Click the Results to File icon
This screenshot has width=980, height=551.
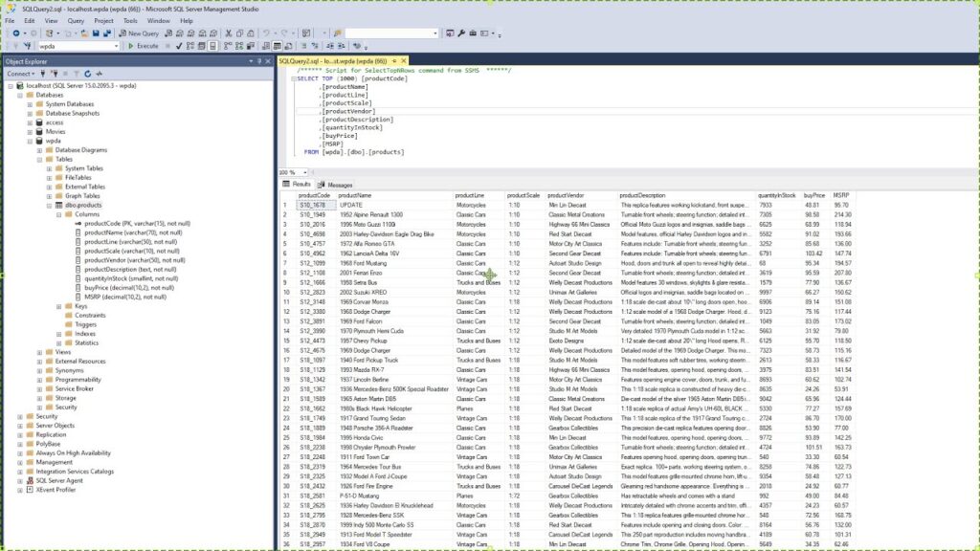pos(288,46)
